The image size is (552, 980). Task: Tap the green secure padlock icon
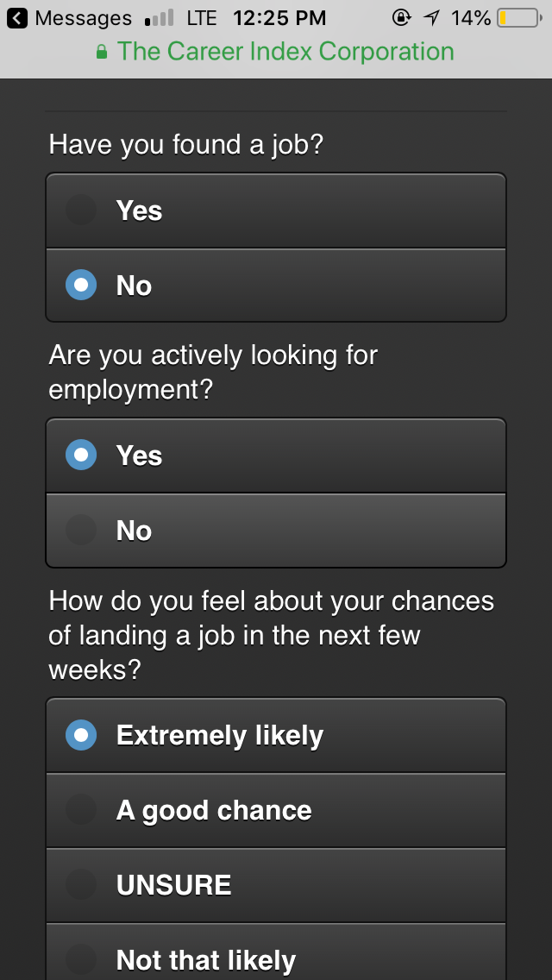[102, 52]
